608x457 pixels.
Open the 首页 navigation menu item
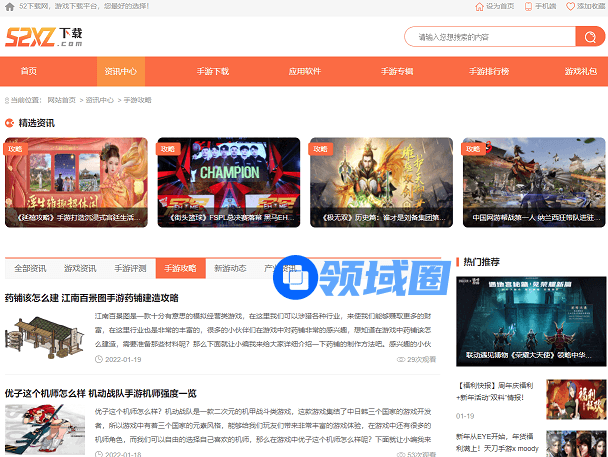[x=29, y=72]
